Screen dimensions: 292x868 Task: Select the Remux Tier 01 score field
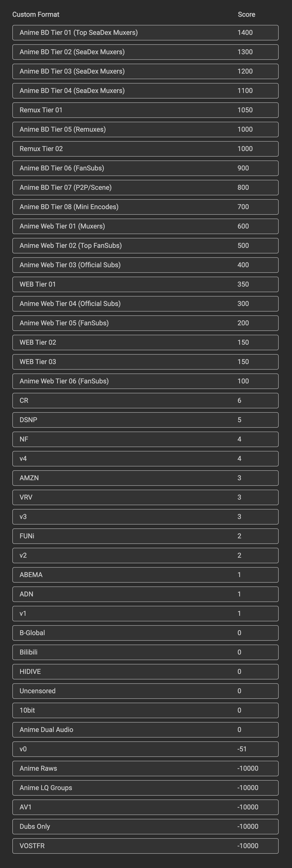point(245,110)
